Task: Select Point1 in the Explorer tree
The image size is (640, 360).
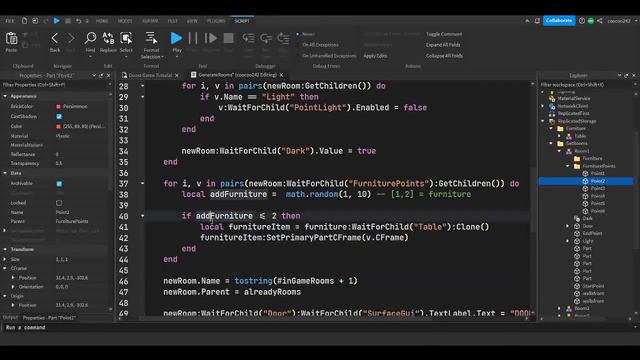Action: point(598,173)
